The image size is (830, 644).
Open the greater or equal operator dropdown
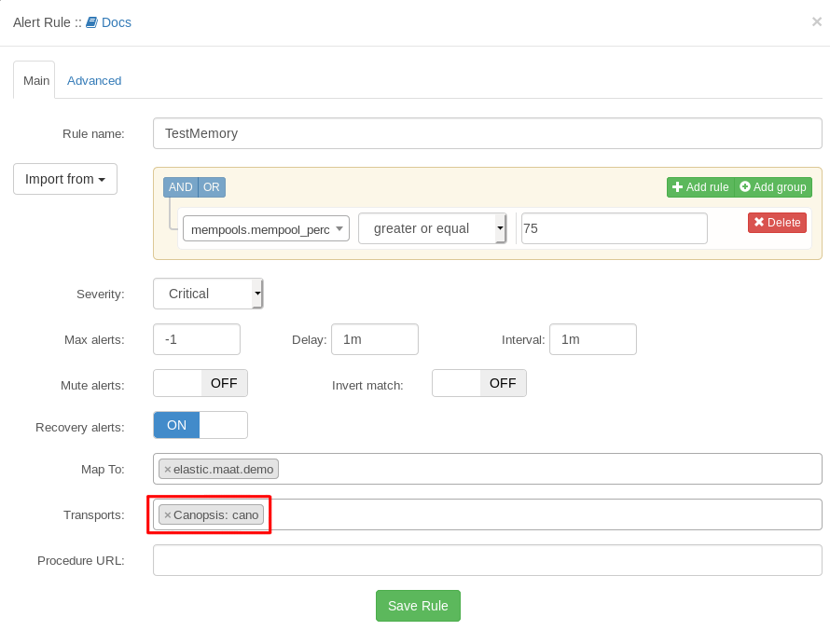432,228
